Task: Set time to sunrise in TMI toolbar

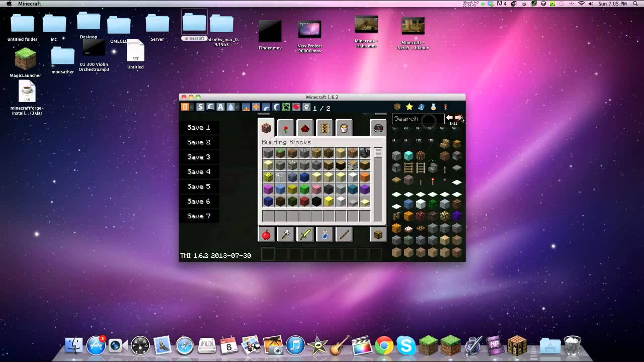Action: [246, 107]
